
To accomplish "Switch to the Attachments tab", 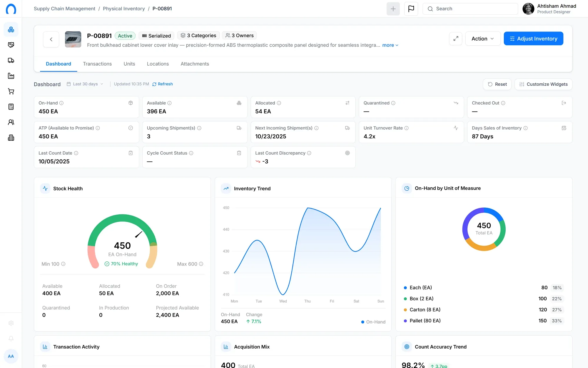I will tap(195, 64).
